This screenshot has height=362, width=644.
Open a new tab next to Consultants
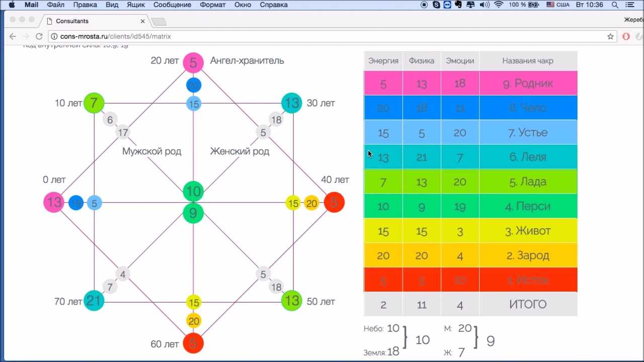click(x=158, y=21)
